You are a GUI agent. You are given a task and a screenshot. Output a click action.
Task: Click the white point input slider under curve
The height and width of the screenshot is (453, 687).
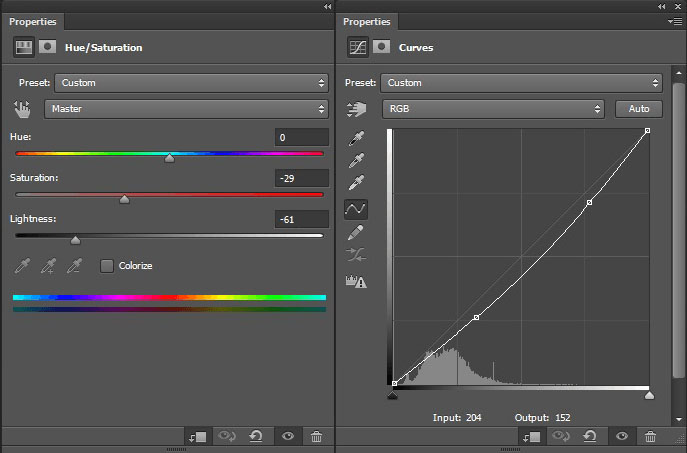click(649, 396)
